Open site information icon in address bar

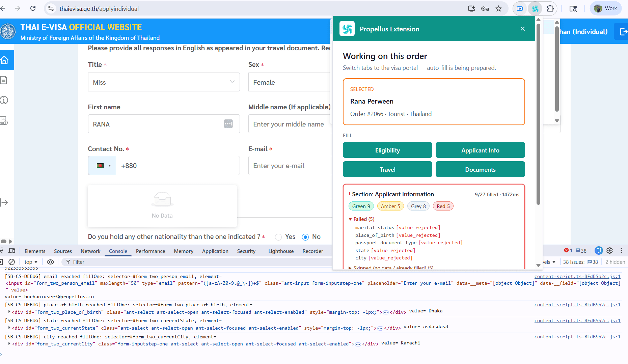[x=51, y=8]
